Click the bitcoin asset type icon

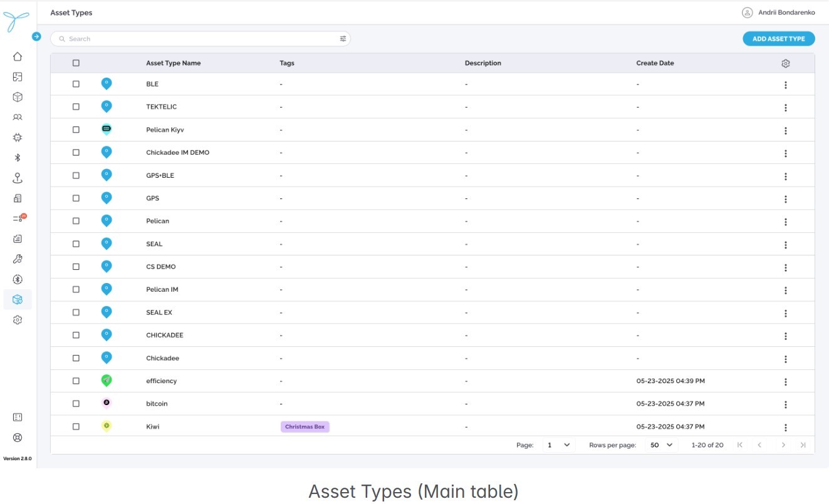point(107,403)
